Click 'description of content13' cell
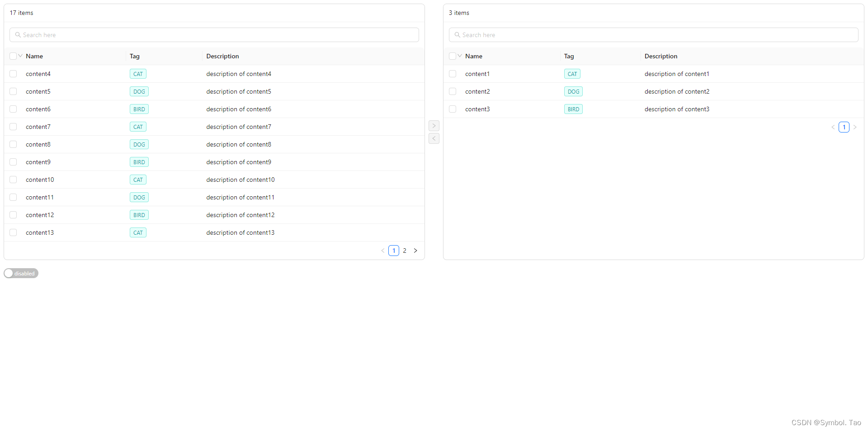Viewport: 868px width, 431px height. tap(241, 232)
